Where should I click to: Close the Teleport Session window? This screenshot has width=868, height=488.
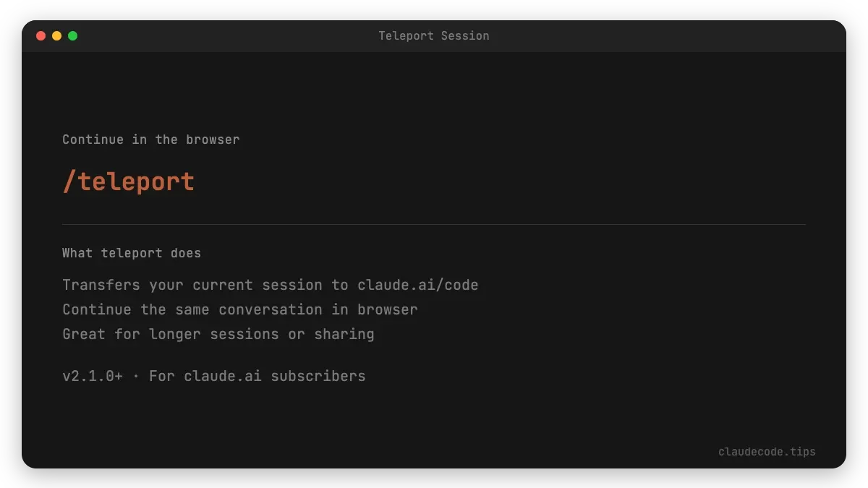(41, 35)
